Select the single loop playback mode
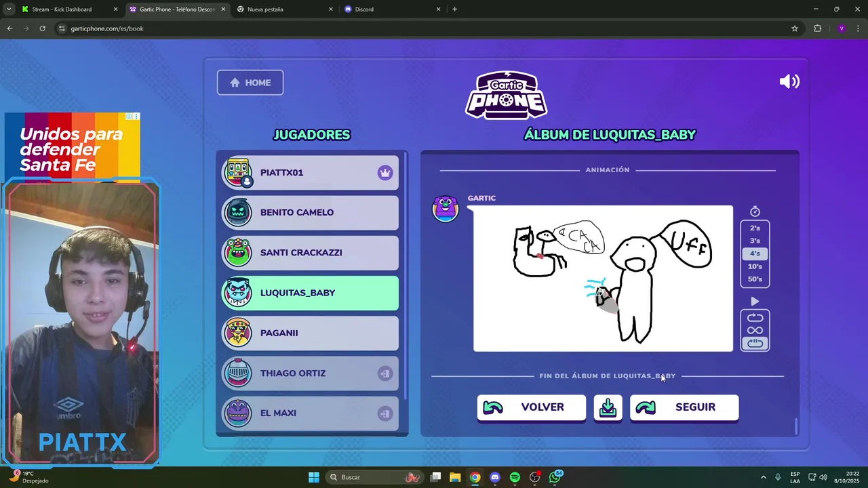The image size is (868, 488). [x=755, y=318]
